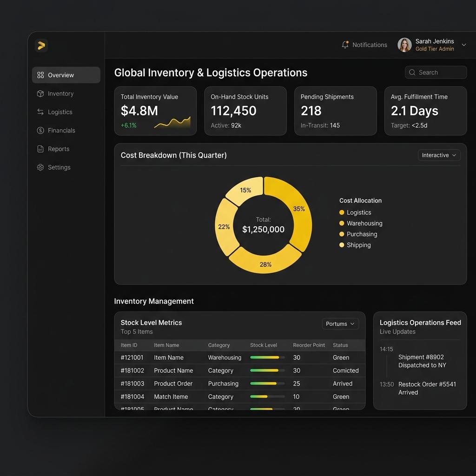This screenshot has width=476, height=476.
Task: Click the #181003 stock level bar
Action: point(267,383)
